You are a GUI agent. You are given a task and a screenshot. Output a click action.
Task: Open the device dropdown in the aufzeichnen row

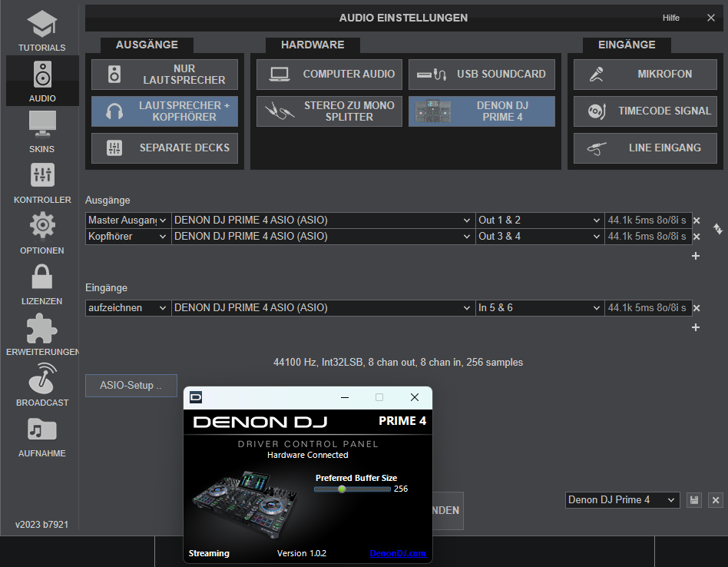tap(323, 308)
